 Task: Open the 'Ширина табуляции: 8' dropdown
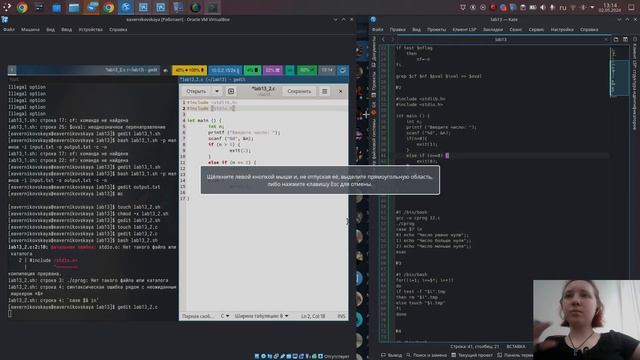coord(261,316)
